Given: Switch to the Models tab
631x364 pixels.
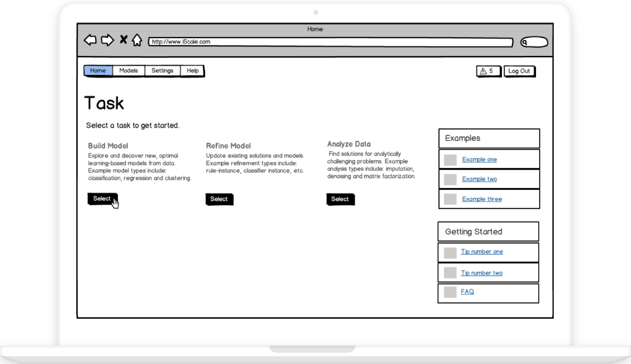Looking at the screenshot, I should pos(129,71).
